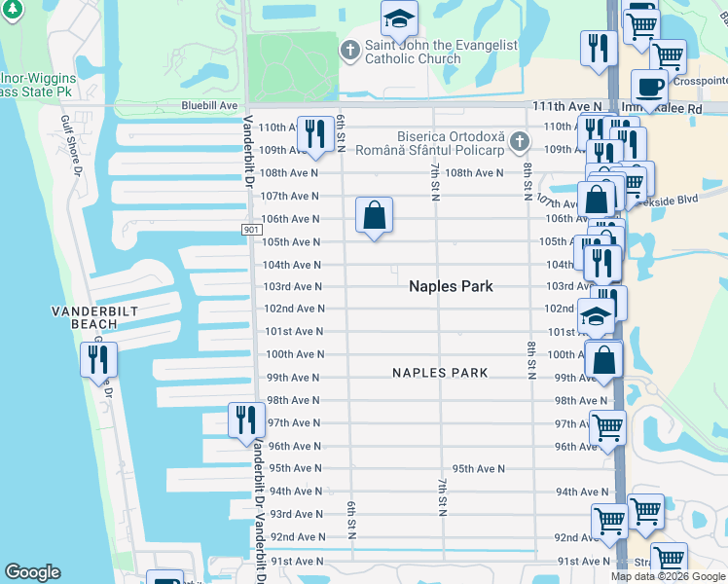Screen dimensions: 728x584
Task: Select the coffee cup marker near Immokalee Rd
Action: coord(649,89)
